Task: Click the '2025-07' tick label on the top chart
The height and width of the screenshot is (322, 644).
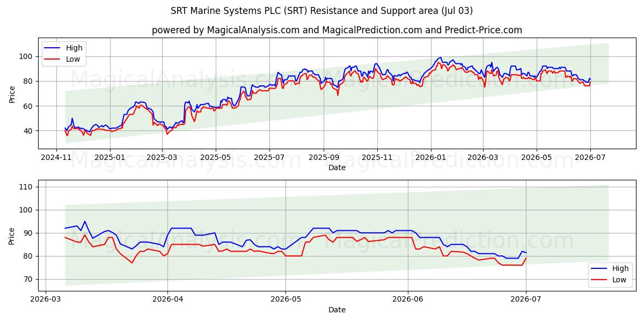Action: [269, 158]
